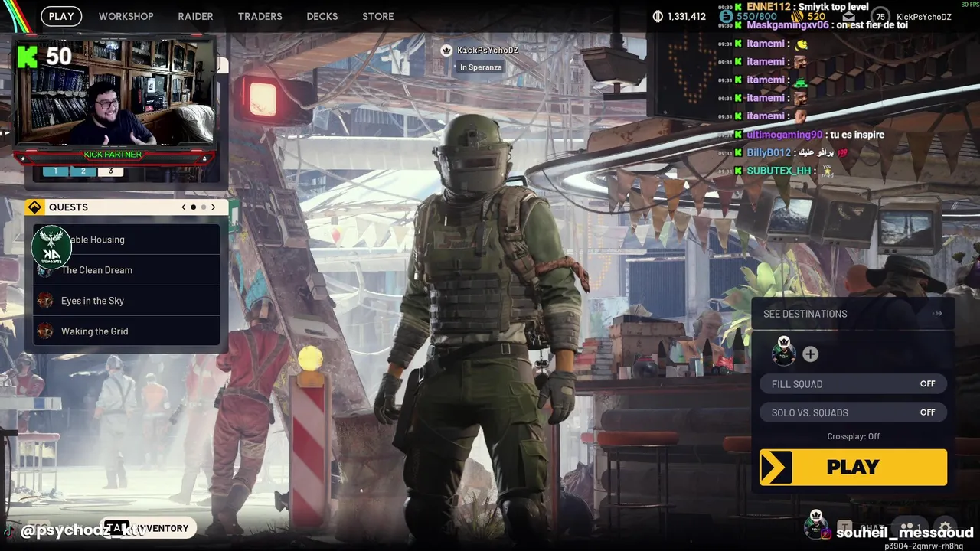This screenshot has width=980, height=551.
Task: Open the DECKS tab
Action: point(322,16)
